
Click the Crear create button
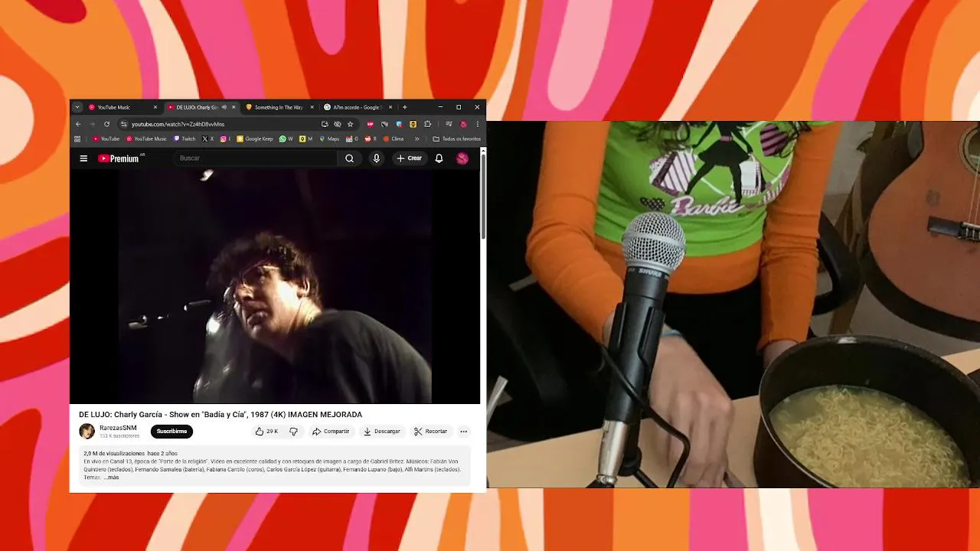[x=409, y=158]
